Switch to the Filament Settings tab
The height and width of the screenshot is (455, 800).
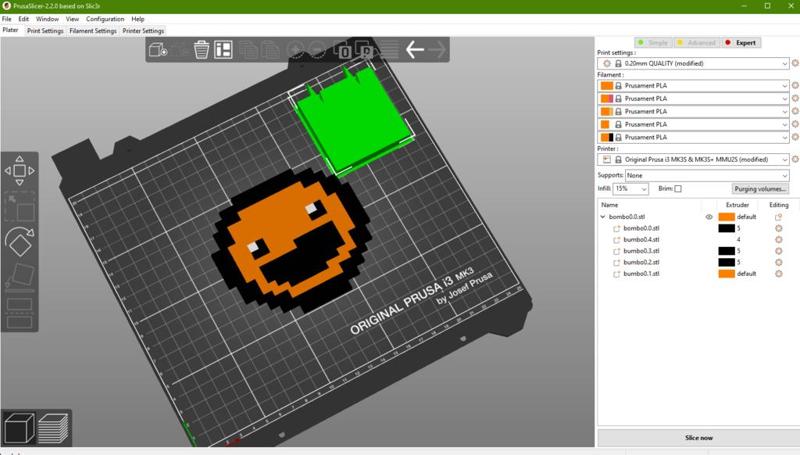pos(93,31)
